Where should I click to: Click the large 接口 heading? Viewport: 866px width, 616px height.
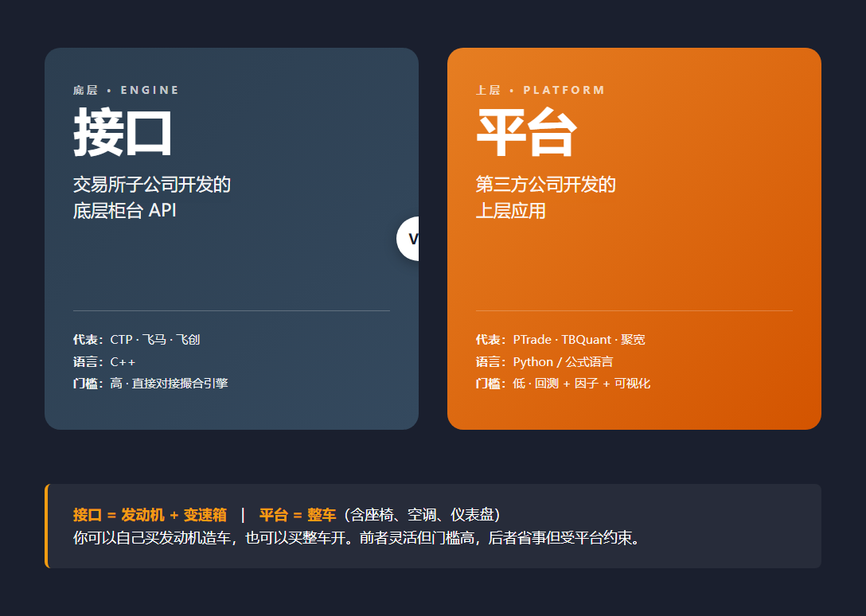(123, 132)
